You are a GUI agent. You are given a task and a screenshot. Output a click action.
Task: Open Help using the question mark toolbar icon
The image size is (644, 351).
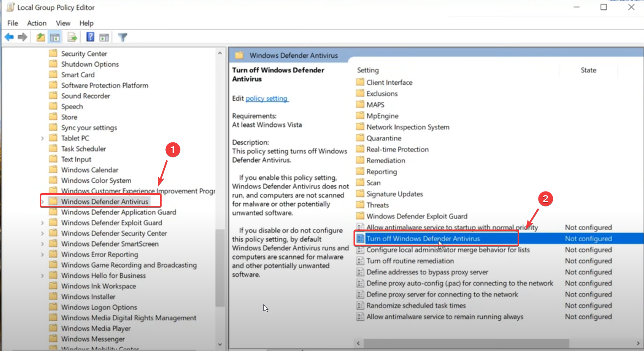pos(90,37)
